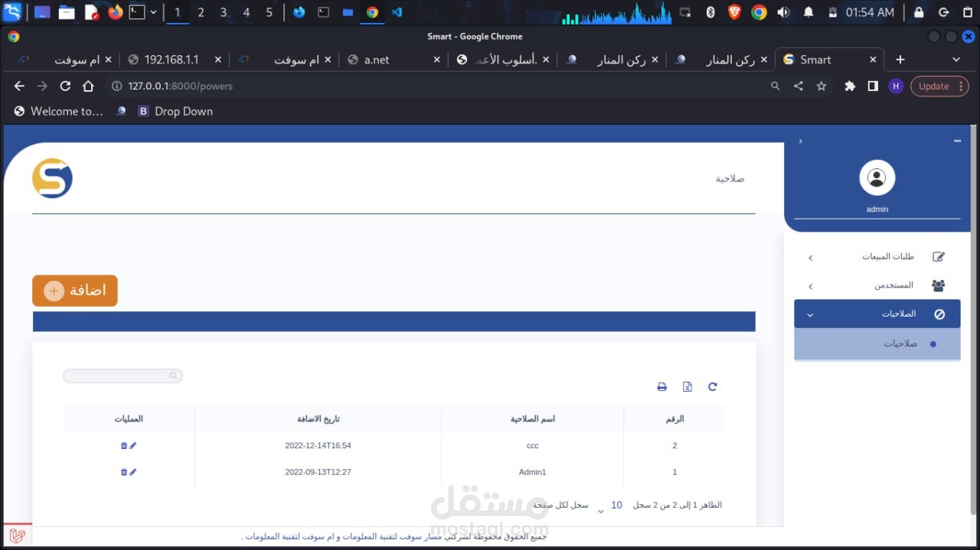This screenshot has width=980, height=550.
Task: Open the lock screen icon in panel
Action: click(919, 12)
